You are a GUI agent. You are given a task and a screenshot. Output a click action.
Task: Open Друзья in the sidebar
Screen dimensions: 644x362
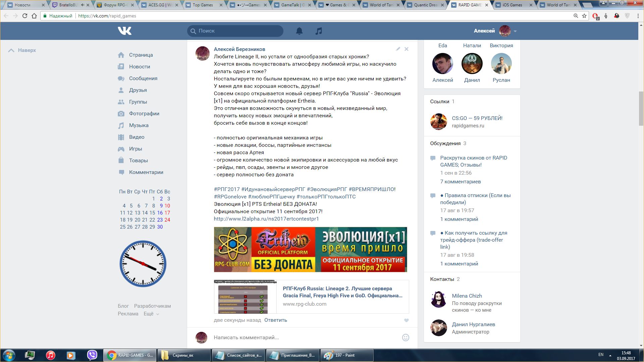point(138,90)
